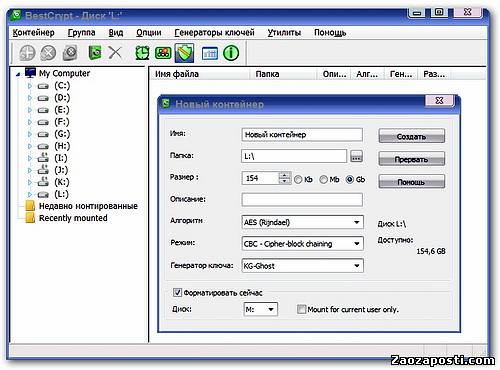Viewport: 500px width, 370px height.
Task: Click the Размер value field showing 154
Action: tap(260, 178)
